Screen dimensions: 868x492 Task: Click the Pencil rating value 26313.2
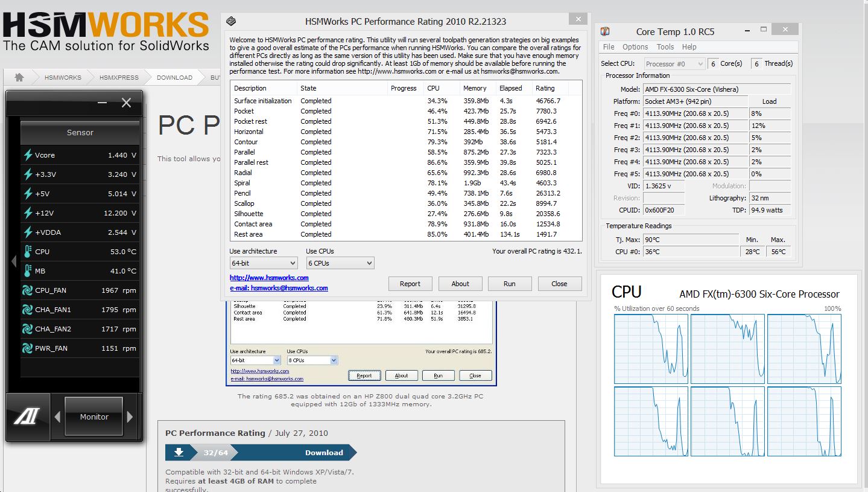click(x=548, y=193)
